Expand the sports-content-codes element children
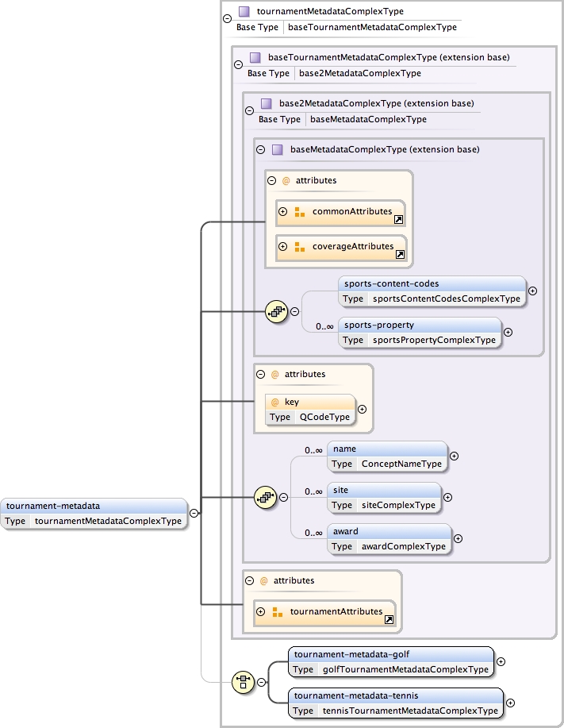The width and height of the screenshot is (564, 728). coord(532,291)
